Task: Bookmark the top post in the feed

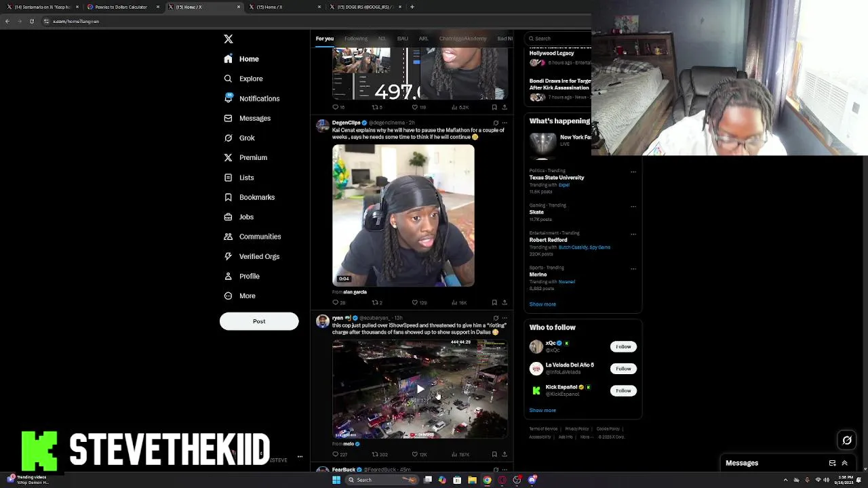Action: (494, 107)
